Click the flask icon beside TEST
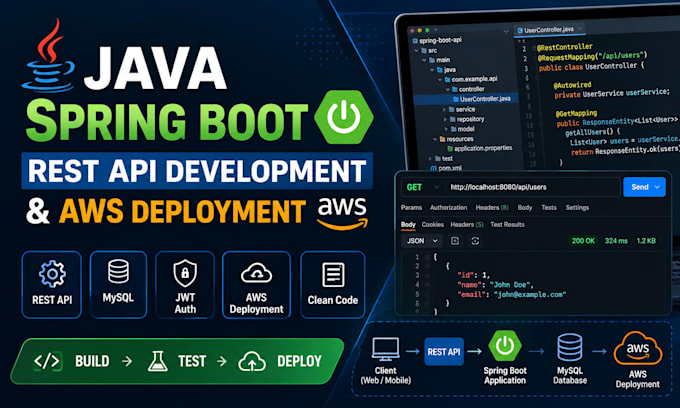The image size is (680, 408). [157, 361]
